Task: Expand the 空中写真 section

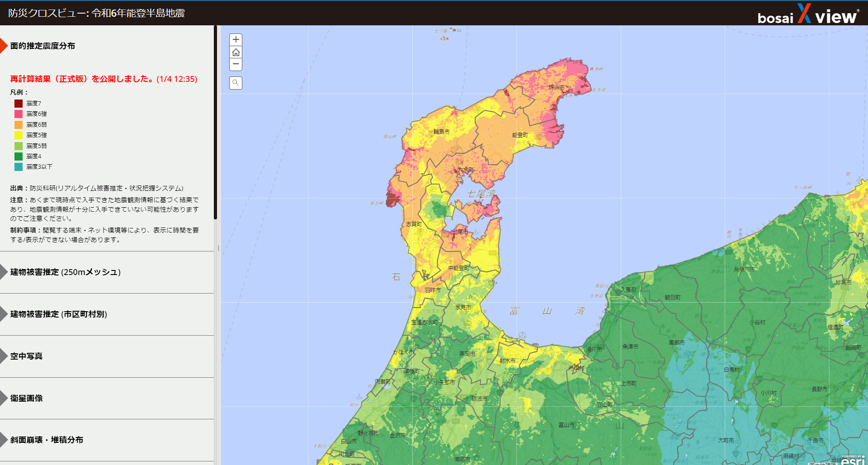Action: [26, 356]
